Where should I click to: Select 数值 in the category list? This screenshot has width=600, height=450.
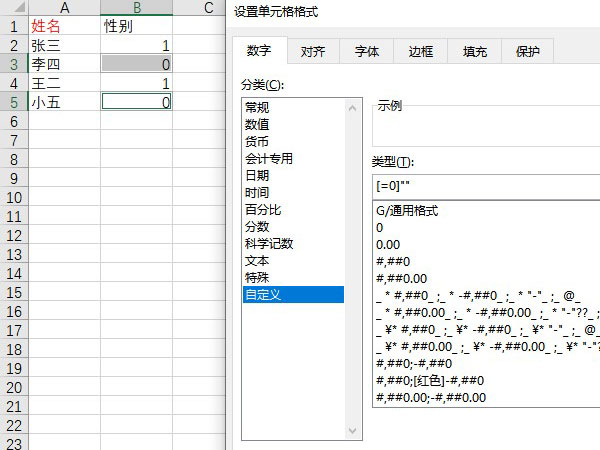pos(293,124)
